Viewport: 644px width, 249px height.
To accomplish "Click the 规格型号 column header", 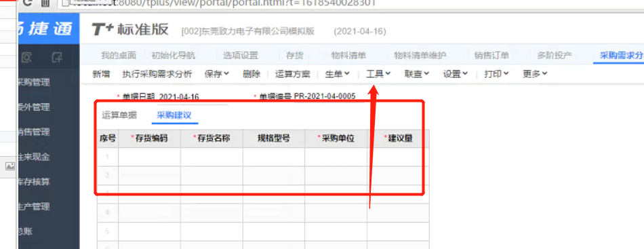I will pyautogui.click(x=274, y=138).
